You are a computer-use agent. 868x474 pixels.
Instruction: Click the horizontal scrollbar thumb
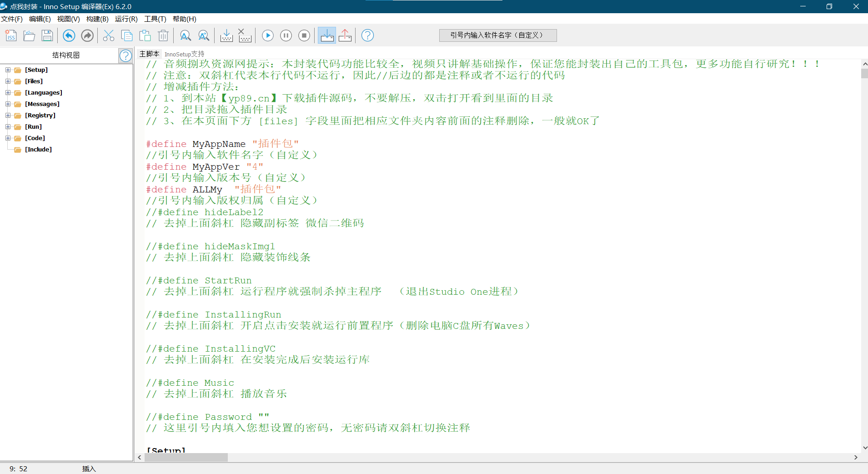click(186, 457)
